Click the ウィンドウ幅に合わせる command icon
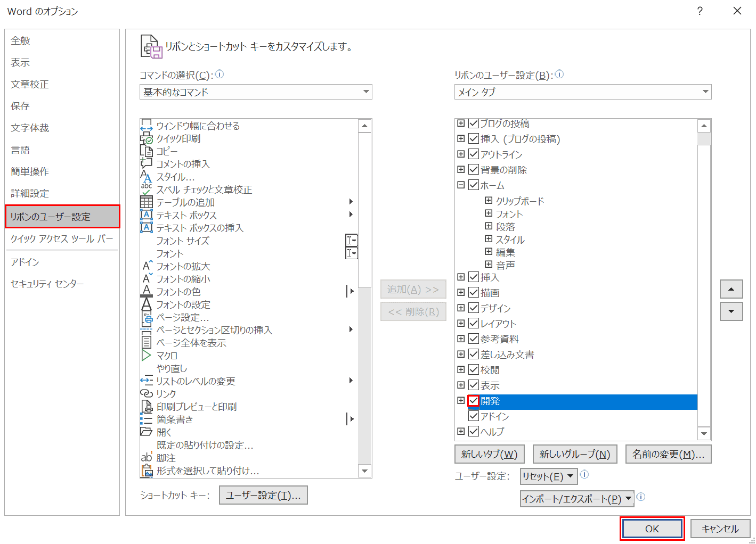756x544 pixels. 147,126
